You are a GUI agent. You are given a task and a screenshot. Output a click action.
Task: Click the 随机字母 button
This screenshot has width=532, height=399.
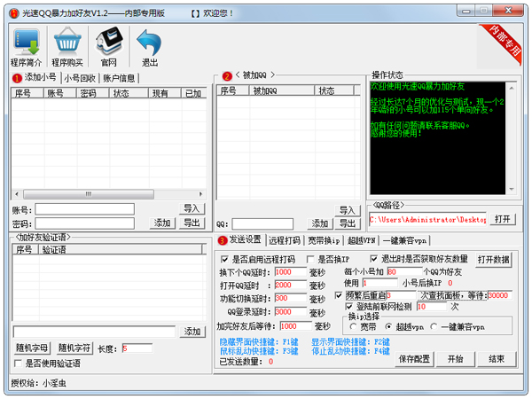pos(32,348)
